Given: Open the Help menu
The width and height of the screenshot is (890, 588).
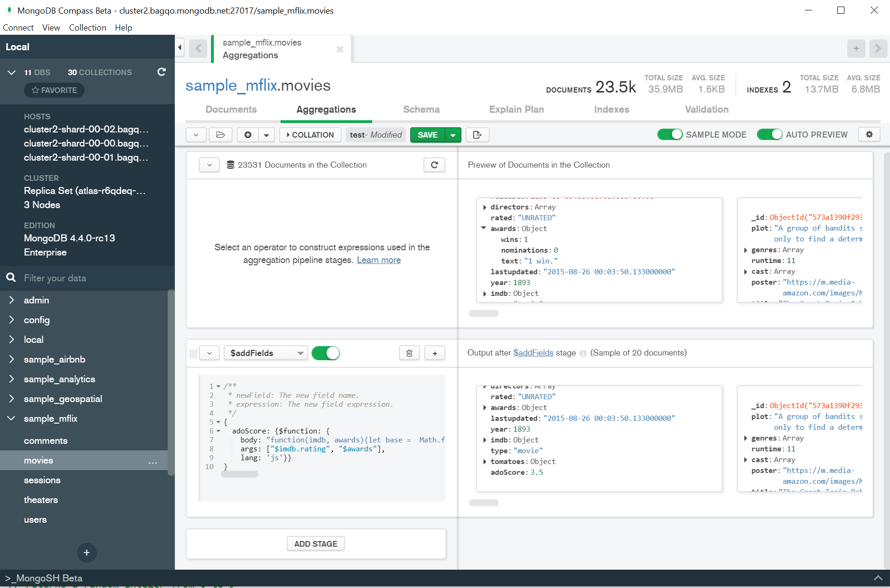Looking at the screenshot, I should pos(124,28).
